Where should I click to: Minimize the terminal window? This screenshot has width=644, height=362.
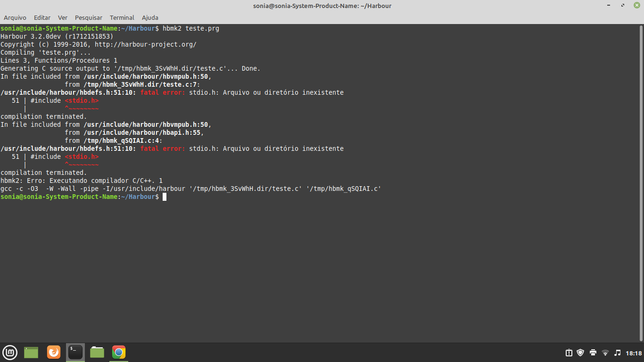[609, 6]
